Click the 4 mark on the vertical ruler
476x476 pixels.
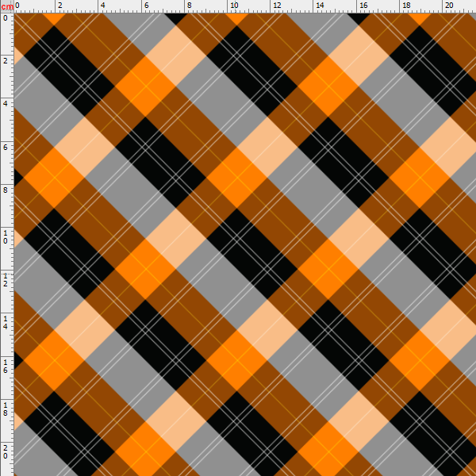point(6,103)
